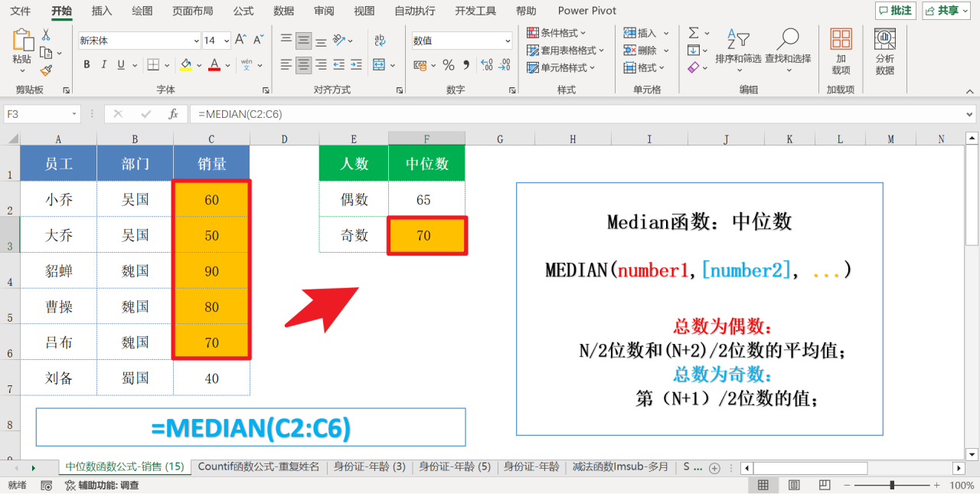Switch to the 数据 ribbon tab

point(284,11)
